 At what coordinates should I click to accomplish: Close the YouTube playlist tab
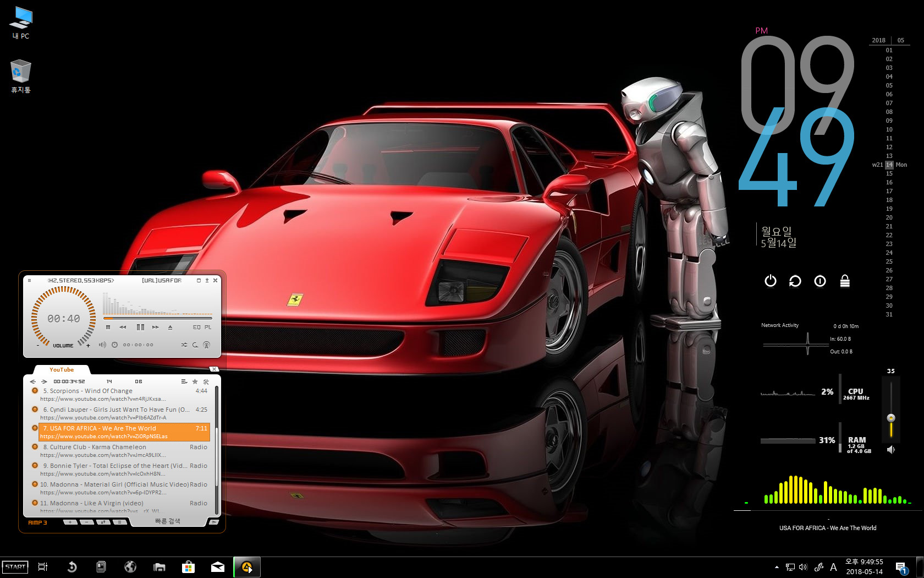(x=215, y=369)
